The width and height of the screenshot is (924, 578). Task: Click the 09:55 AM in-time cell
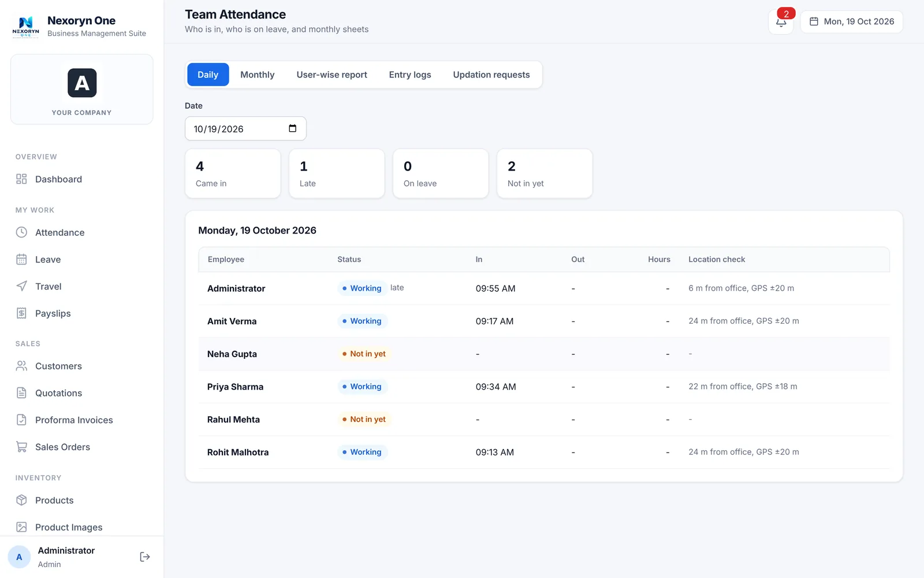pos(495,288)
